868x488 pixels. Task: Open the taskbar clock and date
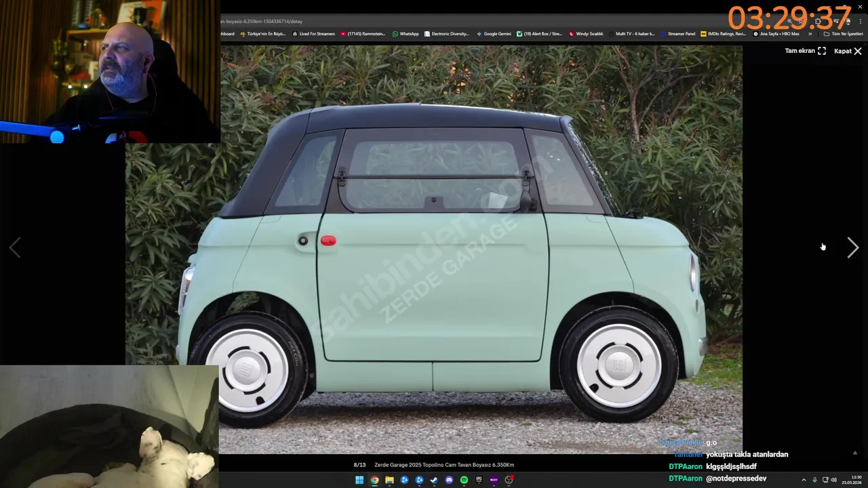point(852,480)
